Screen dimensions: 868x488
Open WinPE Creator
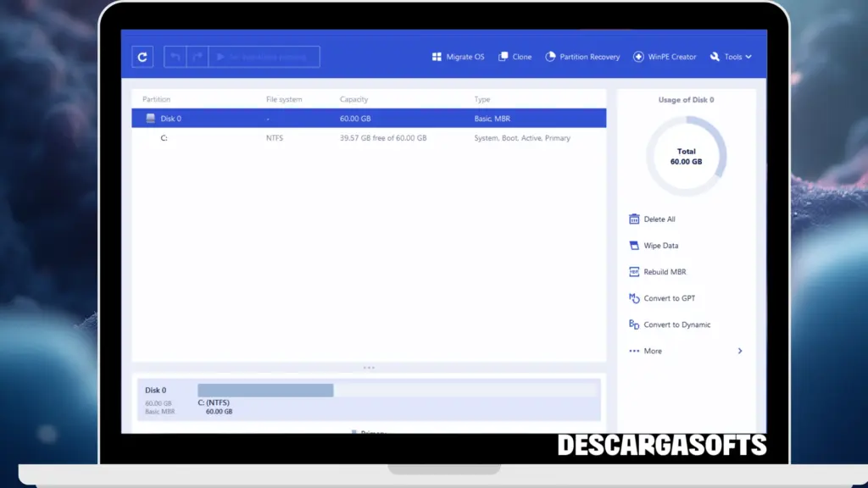click(665, 57)
